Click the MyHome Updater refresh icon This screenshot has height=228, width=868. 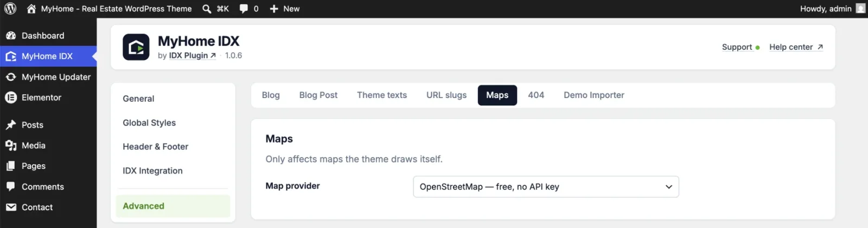click(x=11, y=77)
